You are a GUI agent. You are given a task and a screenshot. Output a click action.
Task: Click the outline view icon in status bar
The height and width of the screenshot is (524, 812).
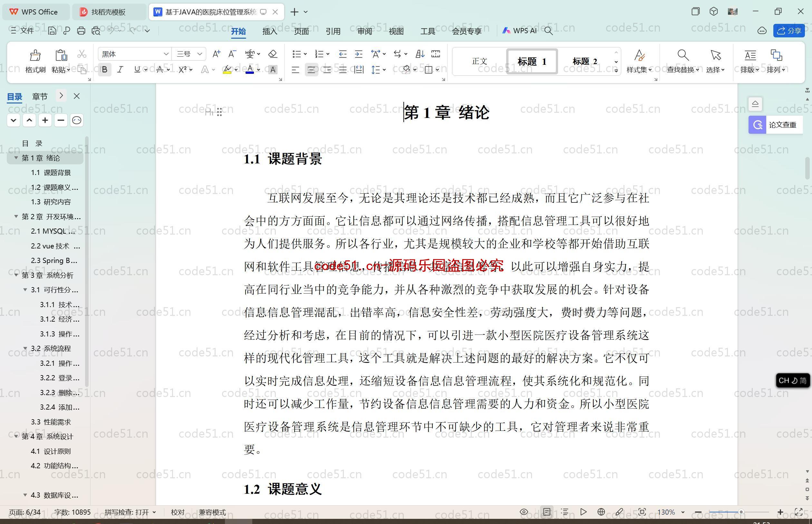pos(565,512)
